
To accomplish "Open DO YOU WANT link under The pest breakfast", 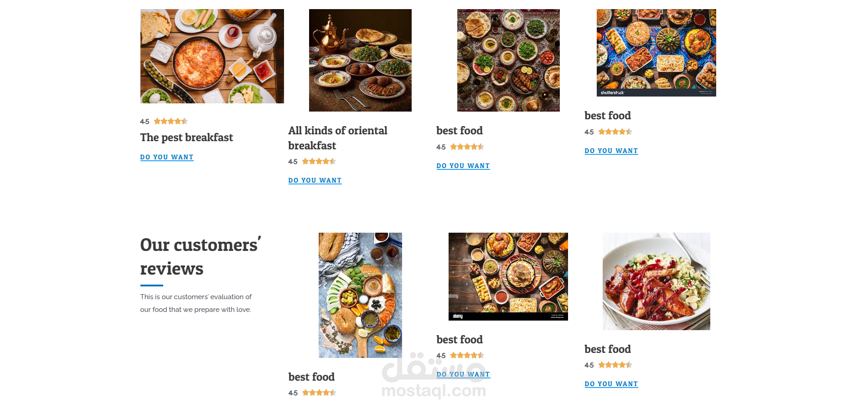I will coord(167,157).
